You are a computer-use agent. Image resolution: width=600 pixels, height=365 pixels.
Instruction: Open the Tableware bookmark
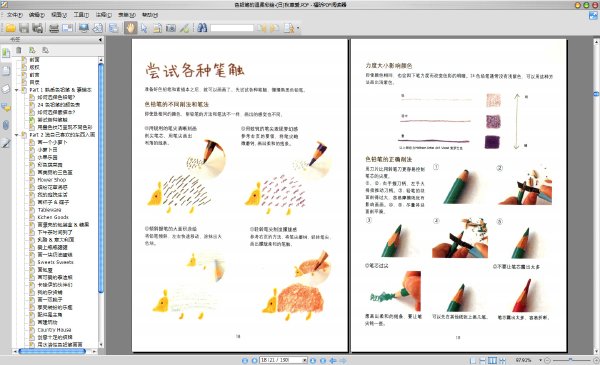[49, 210]
